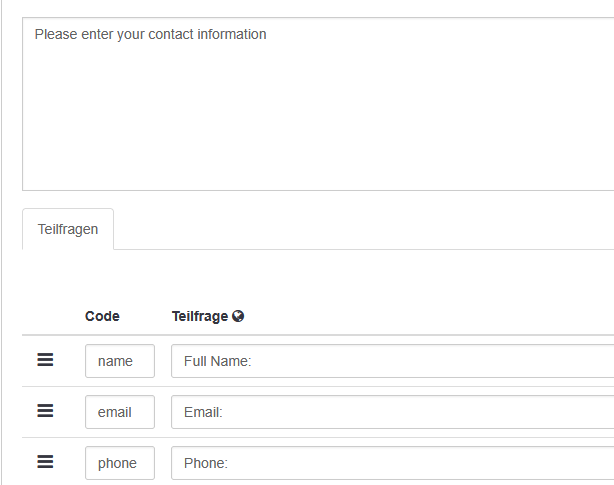Focus the 'name' code field
614x485 pixels.
(x=119, y=361)
